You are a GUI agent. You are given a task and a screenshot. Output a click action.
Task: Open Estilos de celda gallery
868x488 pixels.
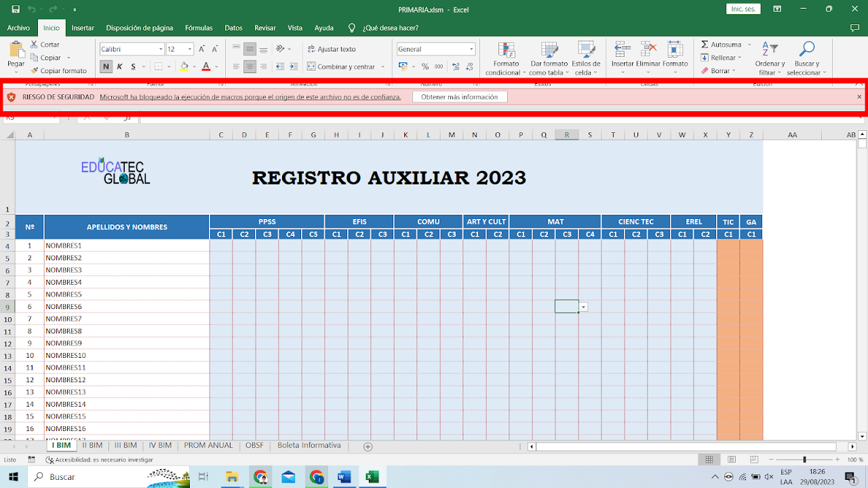click(x=585, y=58)
